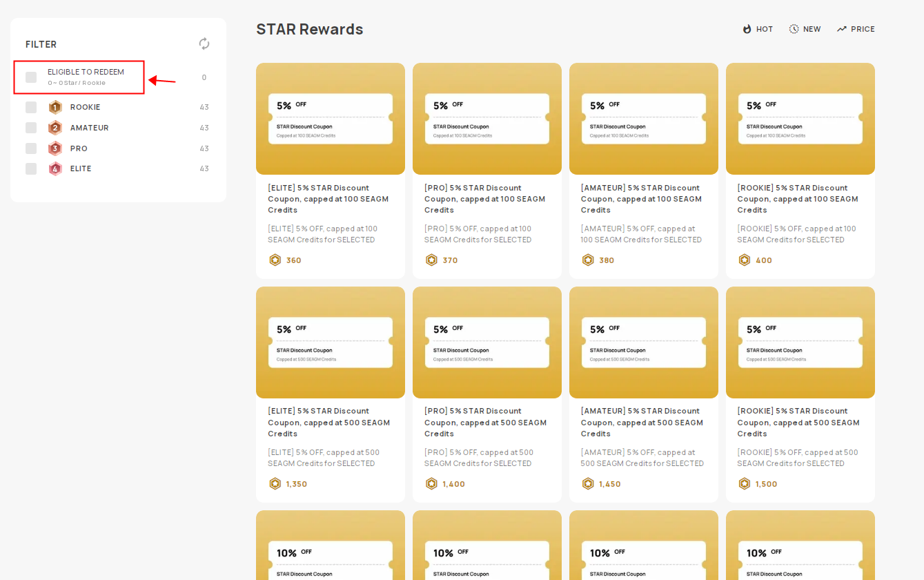Click the trend arrow icon beside PRICE
This screenshot has width=924, height=580.
pyautogui.click(x=841, y=29)
